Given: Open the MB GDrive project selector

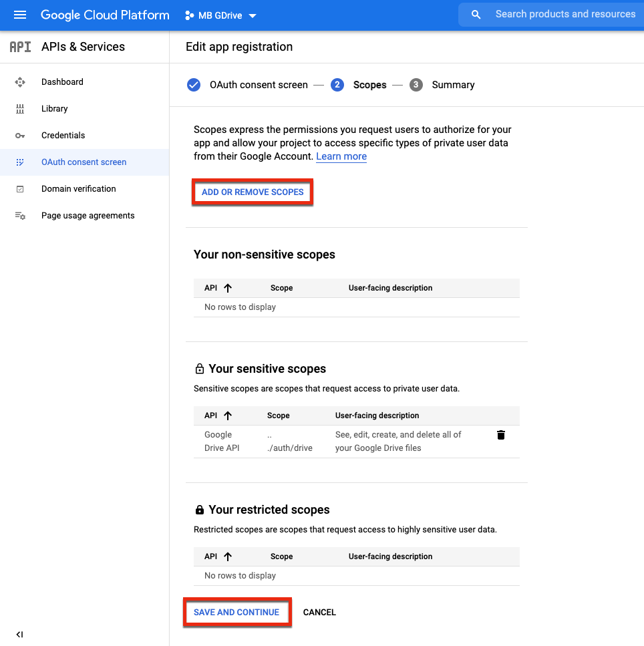Looking at the screenshot, I should (221, 15).
